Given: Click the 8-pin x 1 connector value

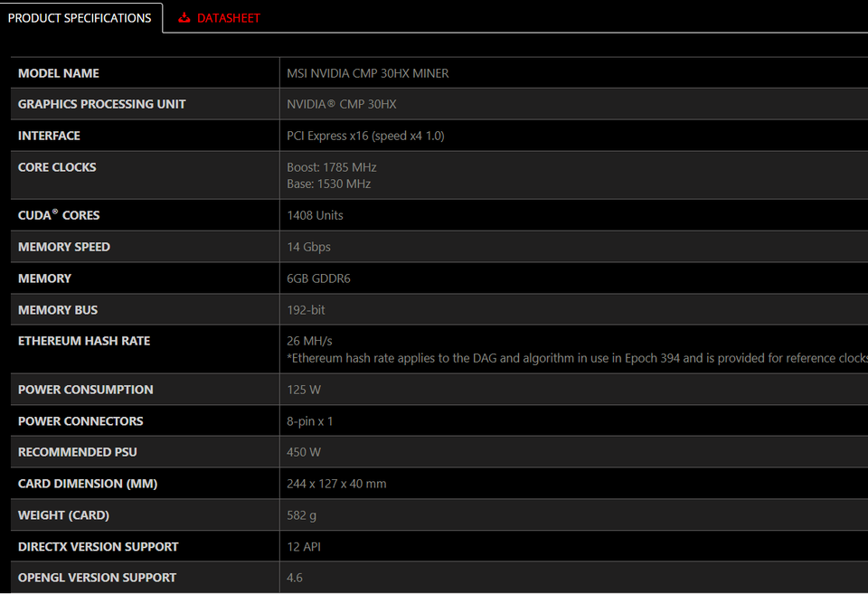Looking at the screenshot, I should pos(310,421).
